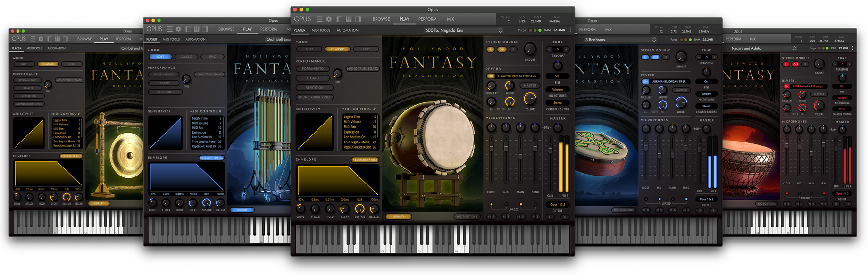868x276 pixels.
Task: Open the gear settings icon in the front Opus window
Action: (x=329, y=19)
